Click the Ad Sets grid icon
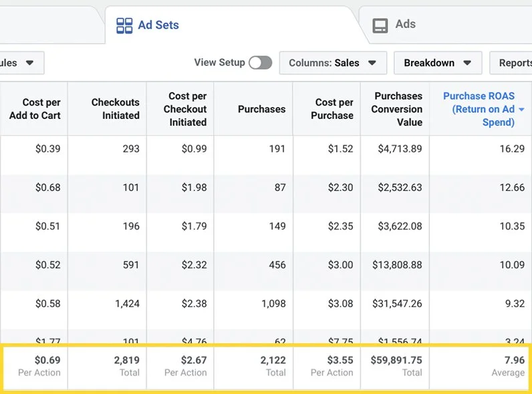This screenshot has width=532, height=394. coord(124,26)
